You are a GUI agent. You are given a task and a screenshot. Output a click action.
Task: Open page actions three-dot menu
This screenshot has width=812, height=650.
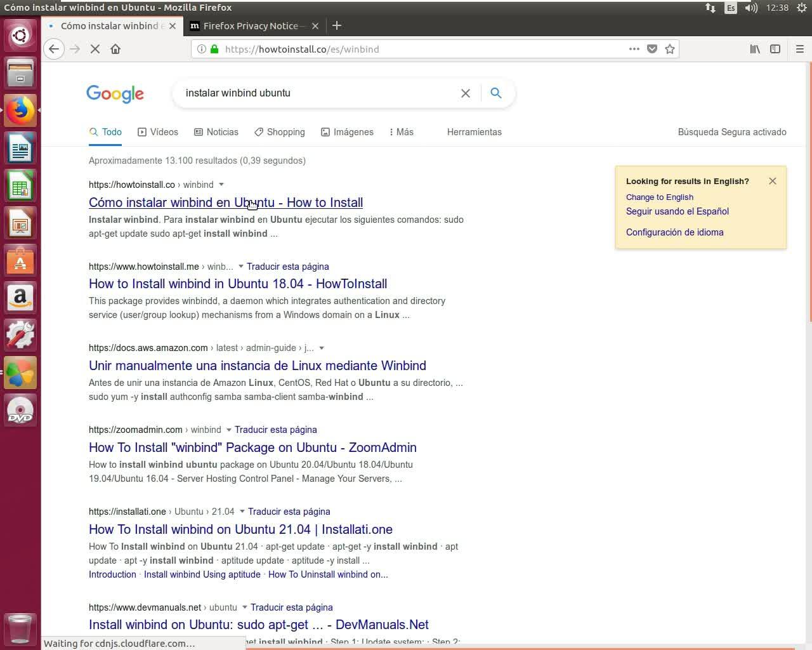(634, 49)
